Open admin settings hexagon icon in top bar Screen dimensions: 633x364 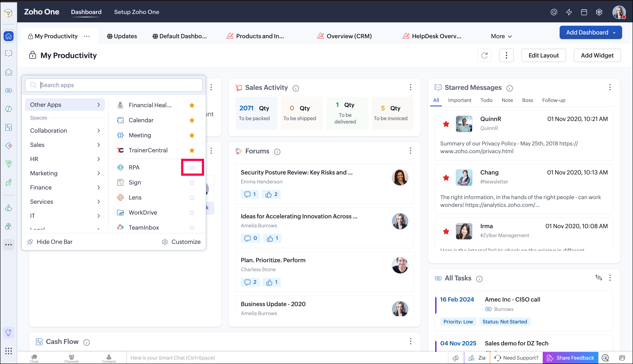point(599,12)
